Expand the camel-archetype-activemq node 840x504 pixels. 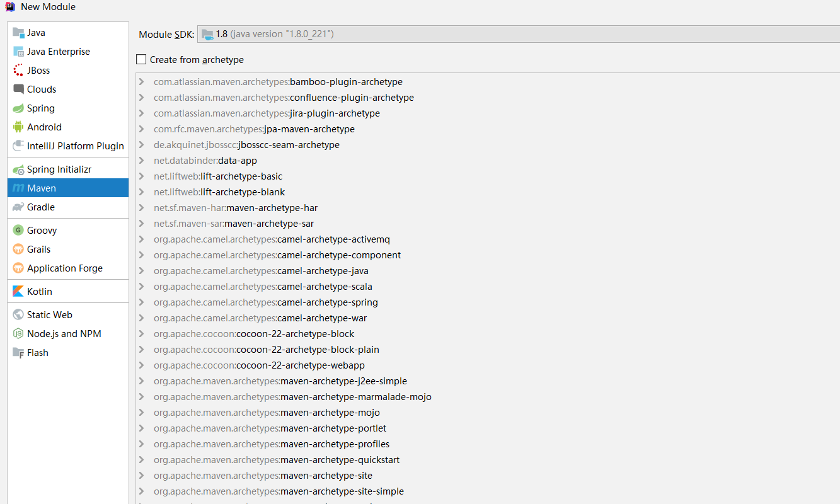click(x=141, y=239)
